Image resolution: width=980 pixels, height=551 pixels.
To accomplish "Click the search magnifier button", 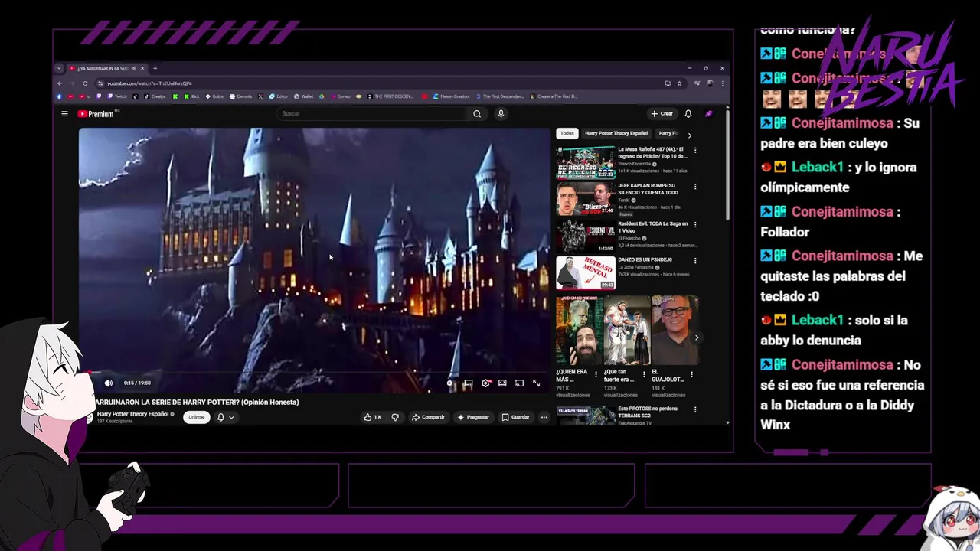I will pos(477,114).
